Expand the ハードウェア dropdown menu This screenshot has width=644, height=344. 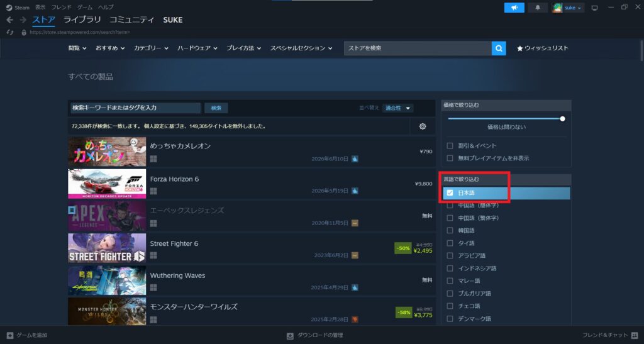[197, 48]
